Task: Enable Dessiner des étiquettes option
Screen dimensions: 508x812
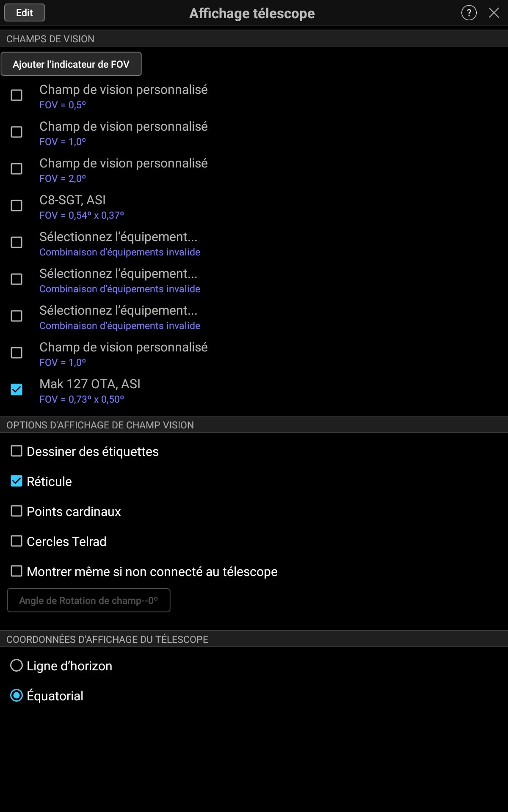Action: click(x=17, y=451)
